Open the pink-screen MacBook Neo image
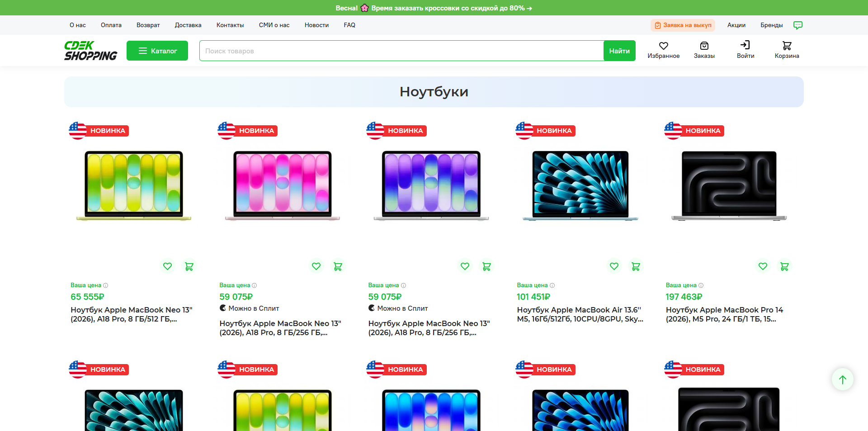Image resolution: width=868 pixels, height=431 pixels. pyautogui.click(x=283, y=186)
